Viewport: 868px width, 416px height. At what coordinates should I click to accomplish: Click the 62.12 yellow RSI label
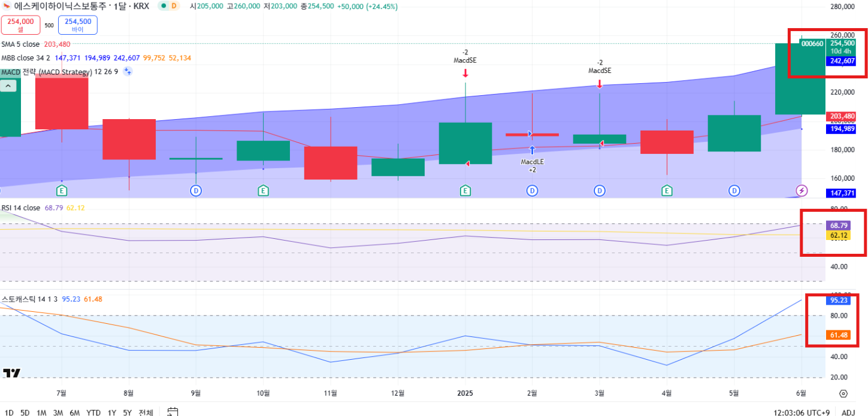[x=837, y=236]
